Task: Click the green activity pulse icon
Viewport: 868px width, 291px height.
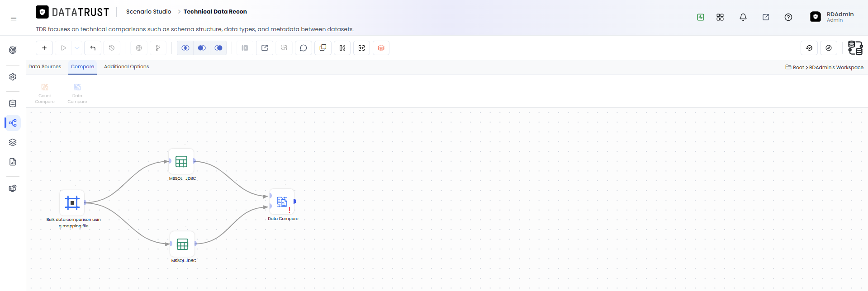Action: click(701, 17)
